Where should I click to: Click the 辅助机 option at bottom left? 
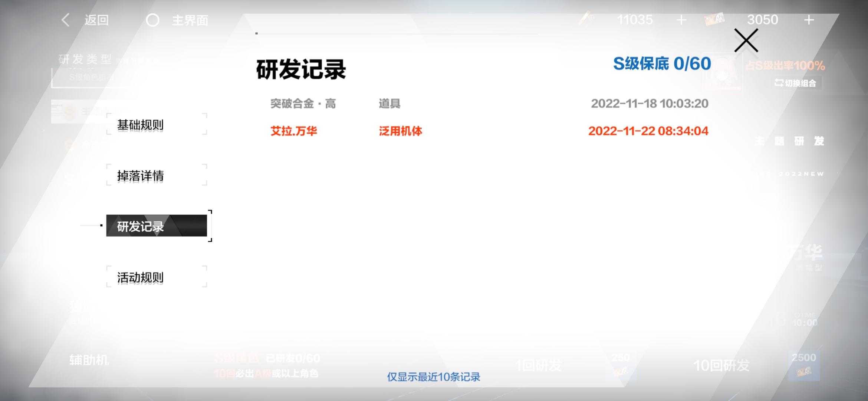pos(89,359)
